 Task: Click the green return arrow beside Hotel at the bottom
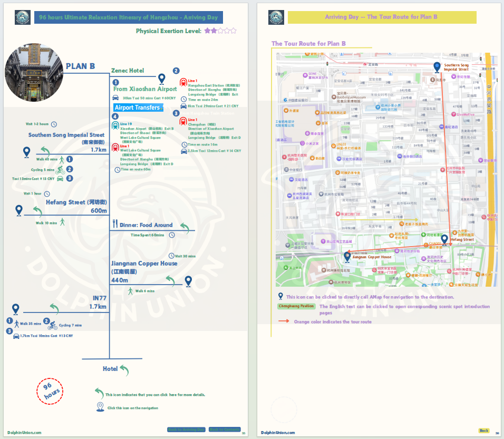[124, 369]
